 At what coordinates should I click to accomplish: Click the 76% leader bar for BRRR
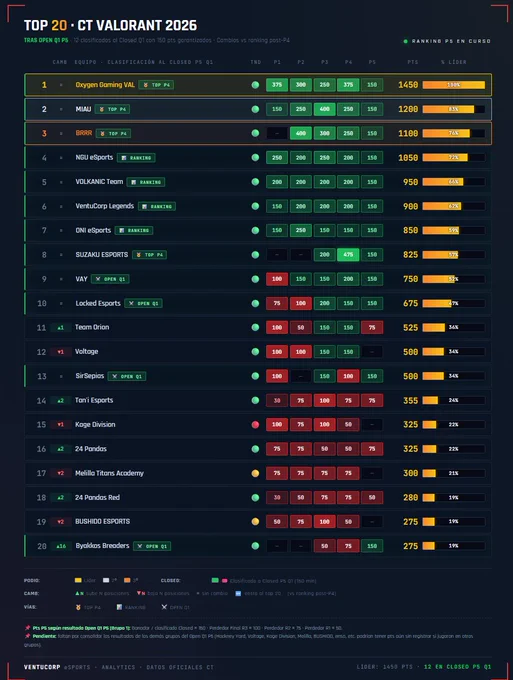point(454,134)
